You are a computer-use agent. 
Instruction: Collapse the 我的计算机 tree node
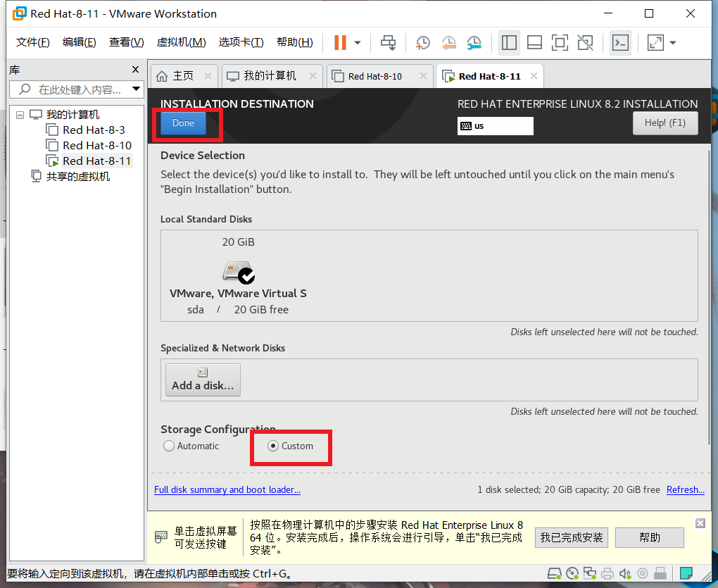tap(20, 115)
